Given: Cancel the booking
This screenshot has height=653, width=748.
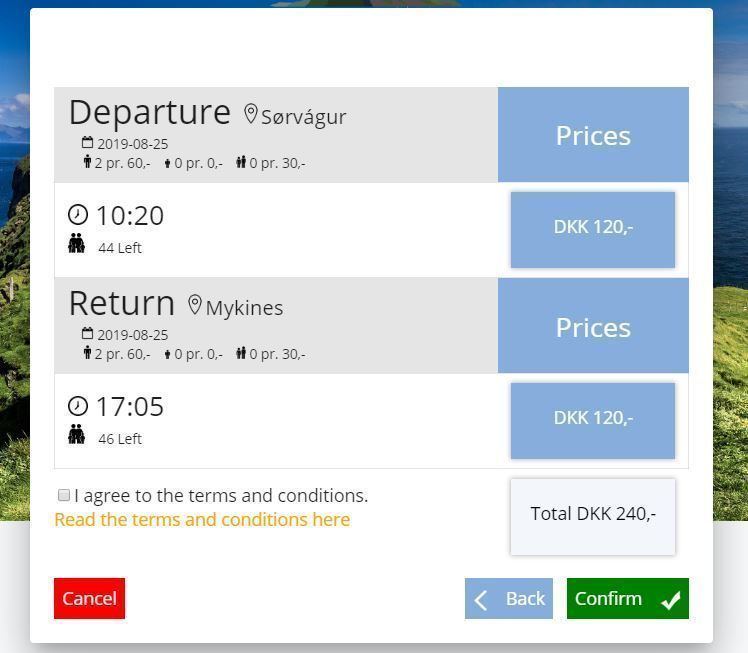Looking at the screenshot, I should coord(90,598).
